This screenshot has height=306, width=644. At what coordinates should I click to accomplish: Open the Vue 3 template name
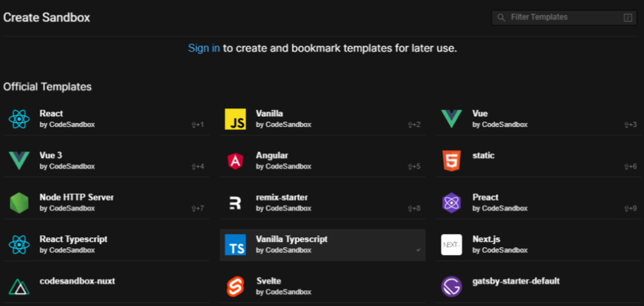coord(51,155)
